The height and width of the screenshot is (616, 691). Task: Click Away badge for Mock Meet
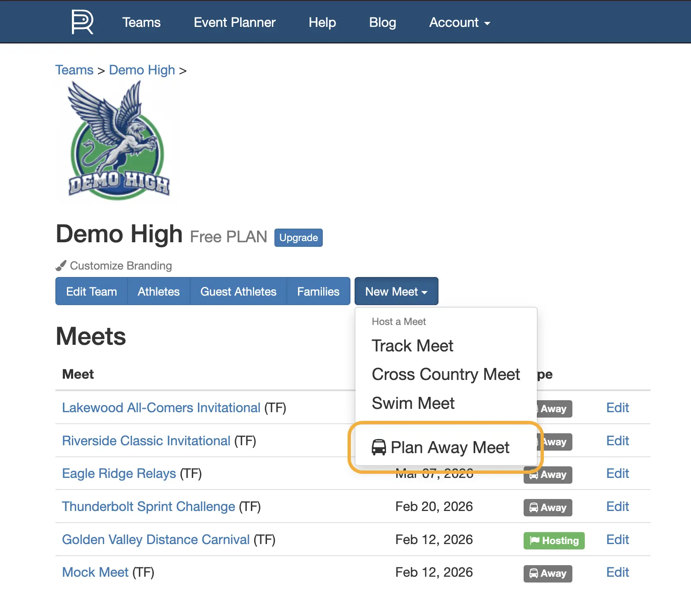[548, 573]
